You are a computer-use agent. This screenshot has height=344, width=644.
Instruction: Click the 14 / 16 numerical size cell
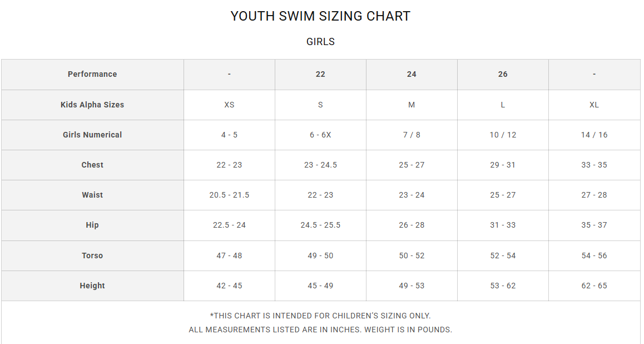pos(594,135)
